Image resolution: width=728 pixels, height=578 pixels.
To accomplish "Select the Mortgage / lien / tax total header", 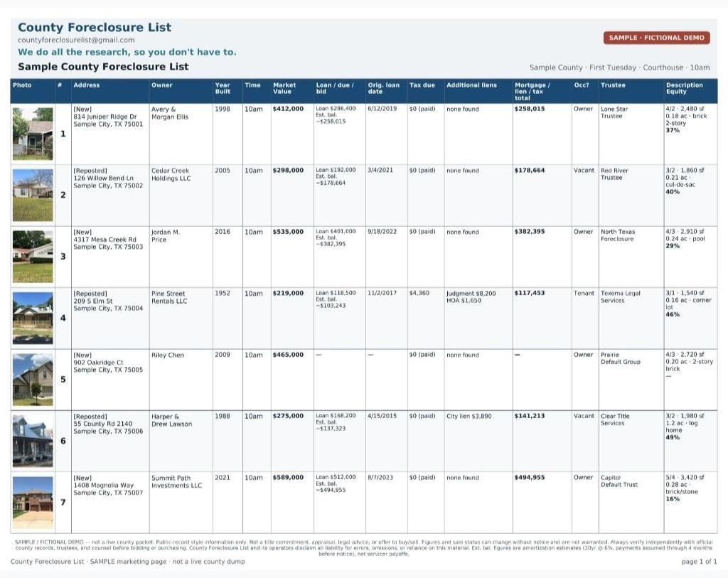I will (x=532, y=92).
